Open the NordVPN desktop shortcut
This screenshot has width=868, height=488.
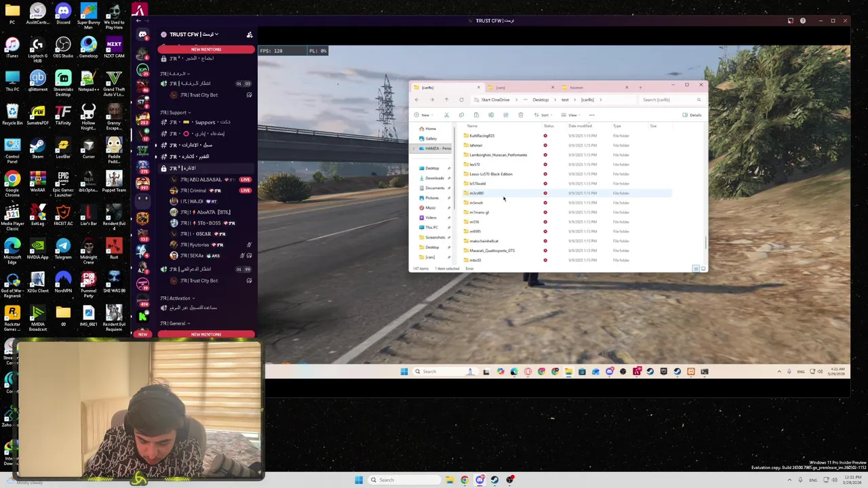(x=63, y=281)
